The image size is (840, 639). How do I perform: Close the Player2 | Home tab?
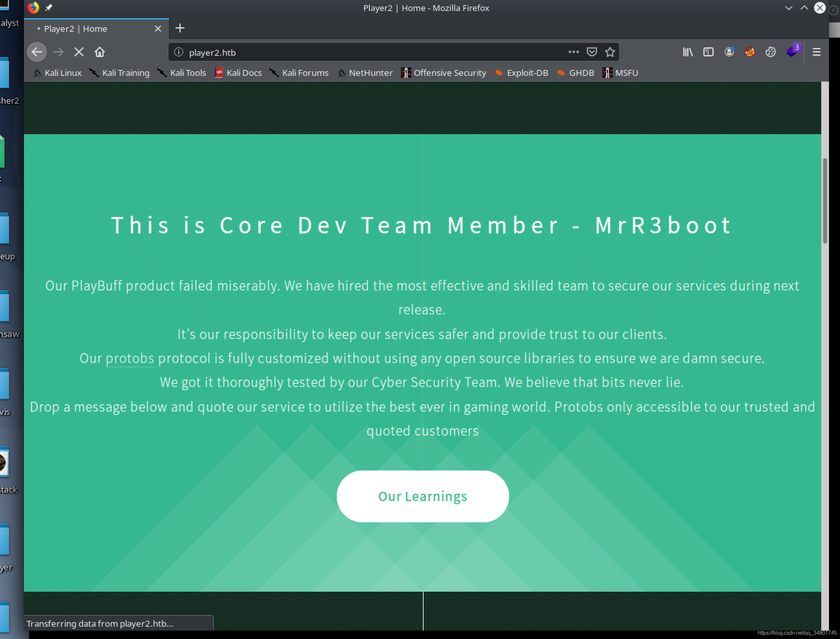(x=158, y=29)
